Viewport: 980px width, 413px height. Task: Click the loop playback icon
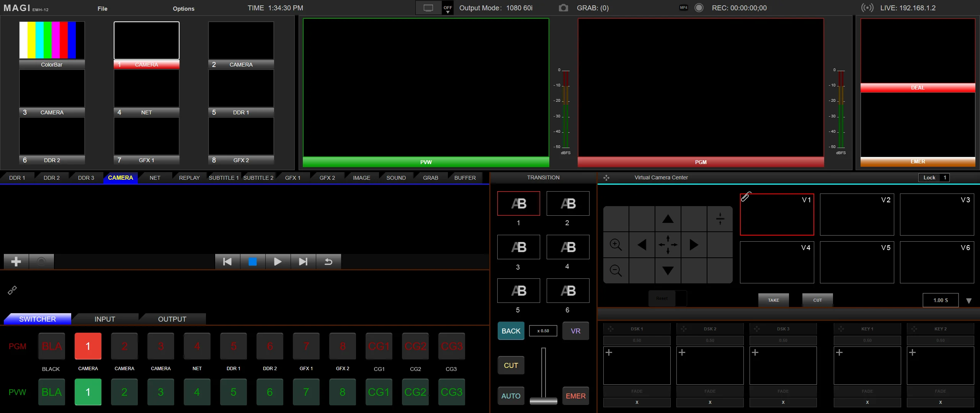328,262
